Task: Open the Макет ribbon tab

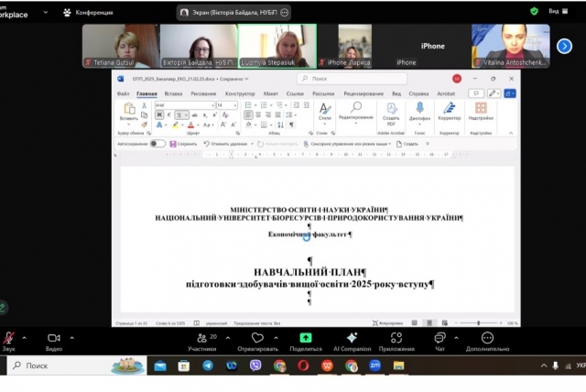Action: [271, 93]
